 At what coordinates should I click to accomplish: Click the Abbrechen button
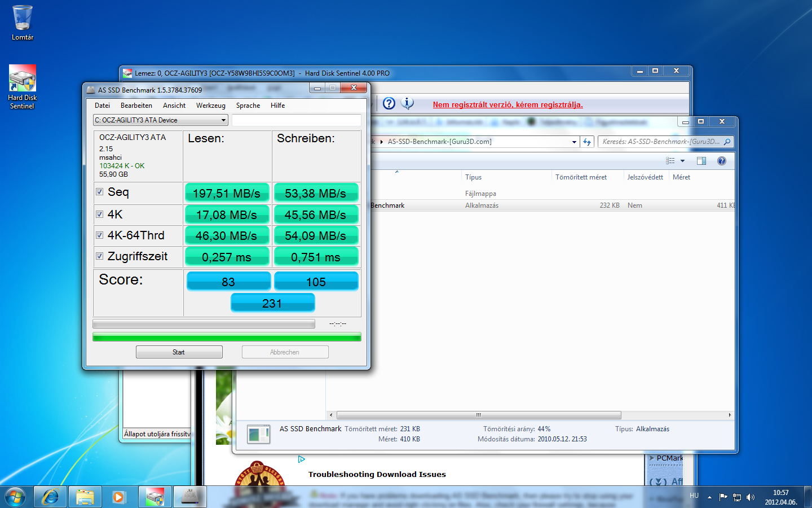click(285, 352)
